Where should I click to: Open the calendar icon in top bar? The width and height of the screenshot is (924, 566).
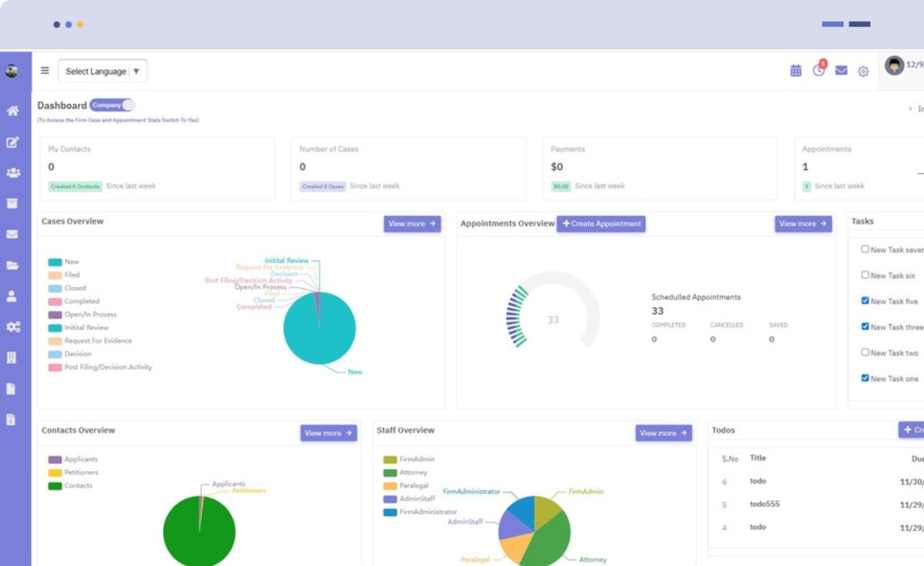coord(795,71)
